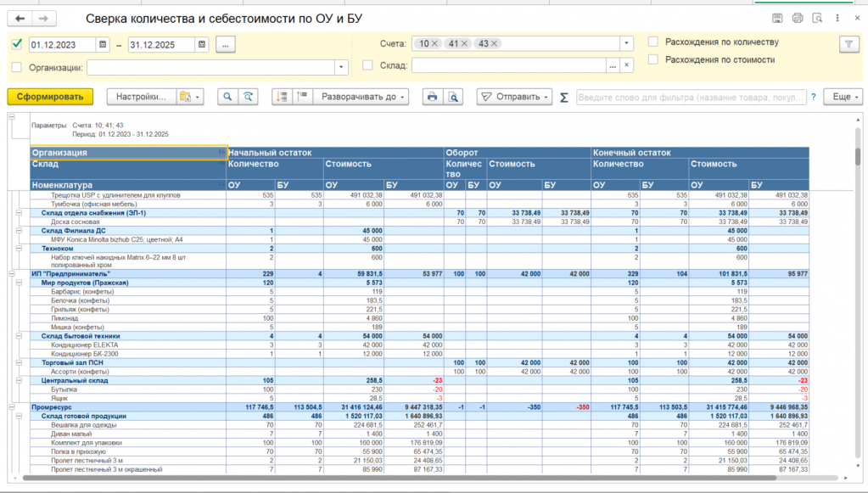Open print preview with magnifier-page icon
Screen dimensions: 868x493
(x=455, y=98)
